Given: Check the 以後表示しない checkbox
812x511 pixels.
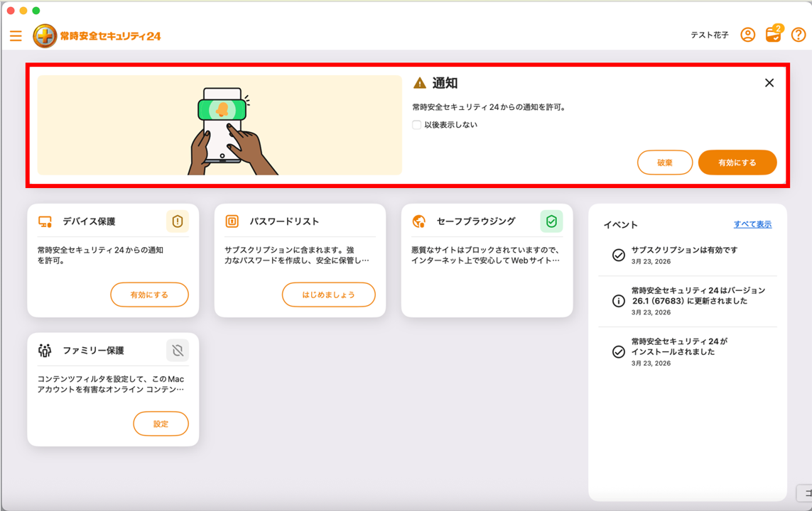Looking at the screenshot, I should [415, 125].
